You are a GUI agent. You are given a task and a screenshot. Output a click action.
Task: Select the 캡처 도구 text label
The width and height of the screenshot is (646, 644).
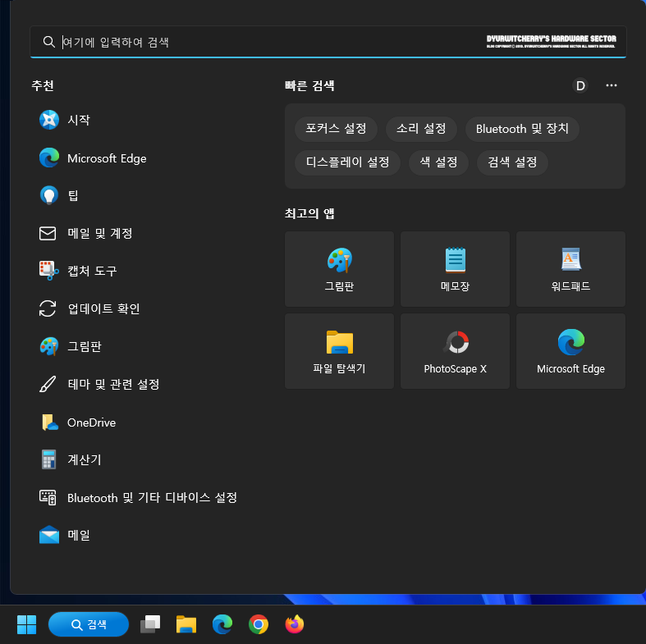pyautogui.click(x=92, y=271)
